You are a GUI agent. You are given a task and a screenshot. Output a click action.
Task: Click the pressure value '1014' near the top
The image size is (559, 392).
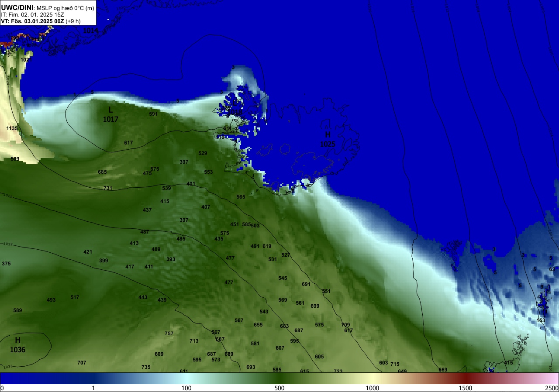pyautogui.click(x=90, y=31)
